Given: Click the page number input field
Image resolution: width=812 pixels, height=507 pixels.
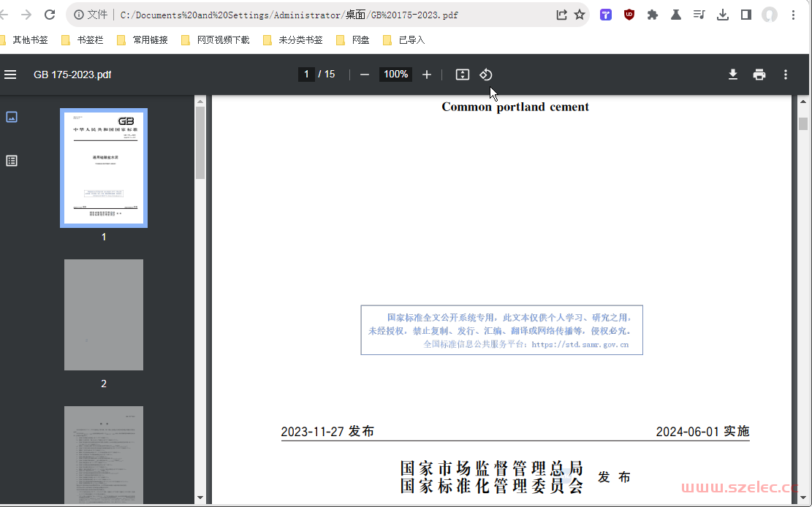Looking at the screenshot, I should click(x=306, y=74).
